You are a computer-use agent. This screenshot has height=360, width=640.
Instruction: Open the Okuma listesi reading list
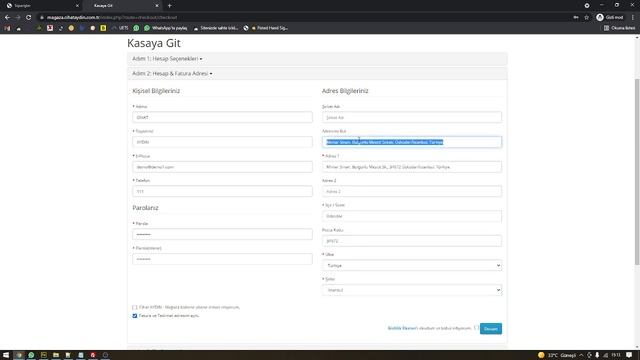point(619,28)
